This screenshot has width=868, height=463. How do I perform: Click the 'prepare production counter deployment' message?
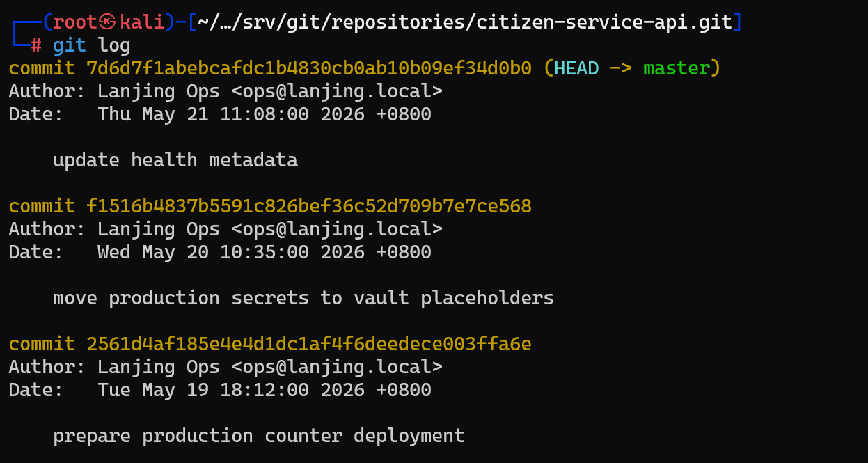point(259,436)
